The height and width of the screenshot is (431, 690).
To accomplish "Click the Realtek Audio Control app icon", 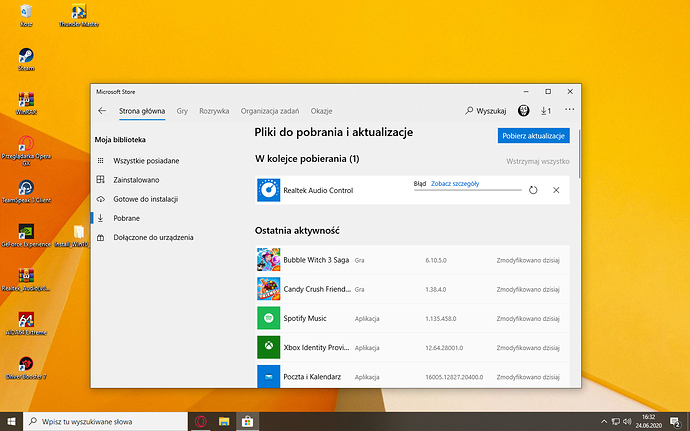I will (x=268, y=190).
